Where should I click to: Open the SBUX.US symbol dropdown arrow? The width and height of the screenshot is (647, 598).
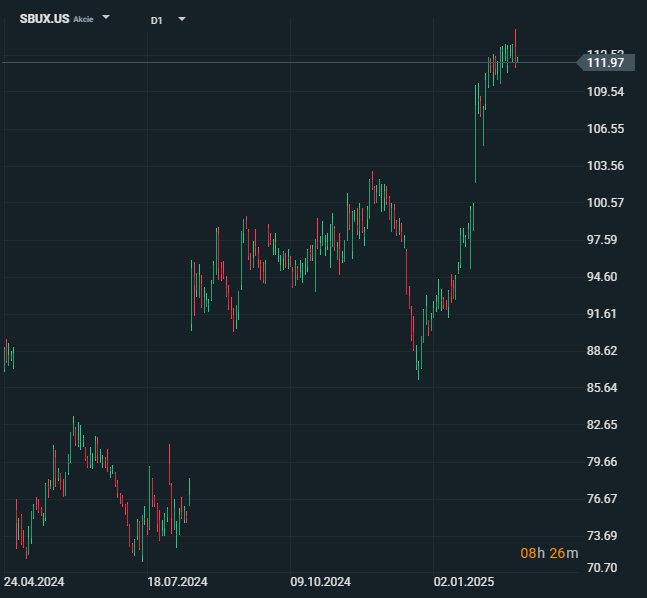[x=107, y=18]
